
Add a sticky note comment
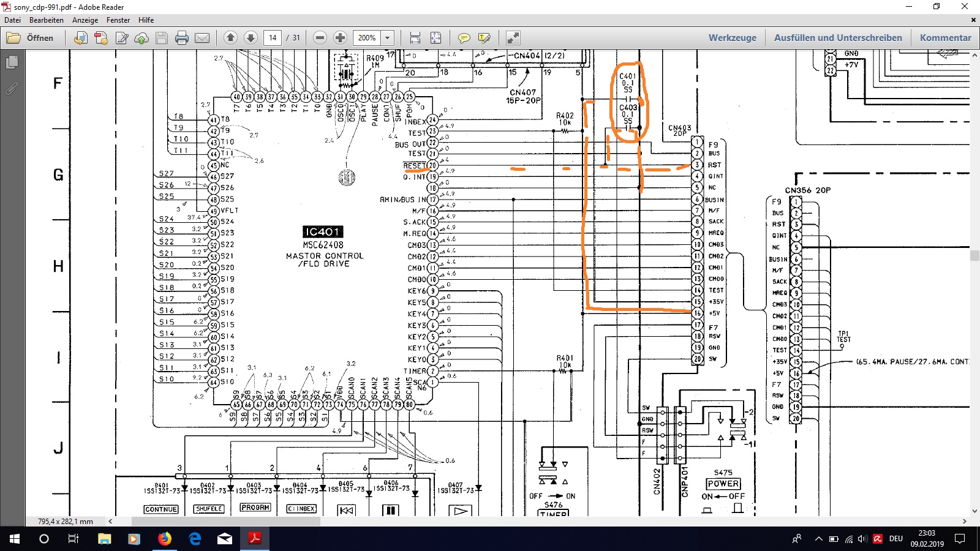click(x=464, y=38)
